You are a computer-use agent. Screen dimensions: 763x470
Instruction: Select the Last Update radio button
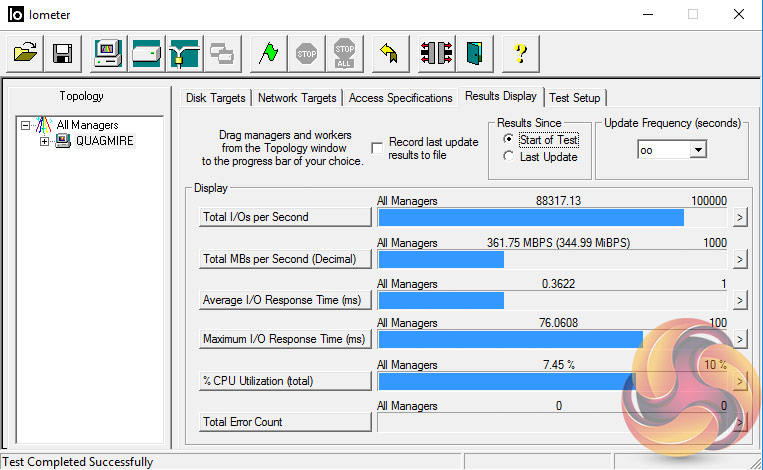click(509, 156)
